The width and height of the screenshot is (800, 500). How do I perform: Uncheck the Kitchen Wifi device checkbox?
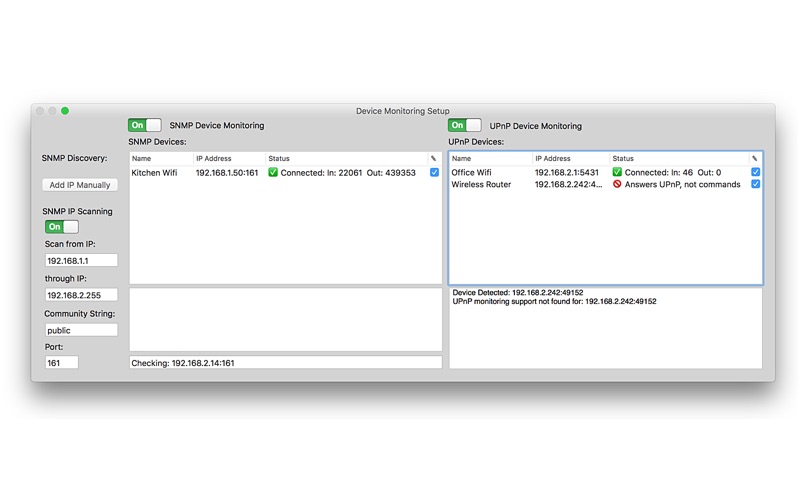(x=434, y=172)
